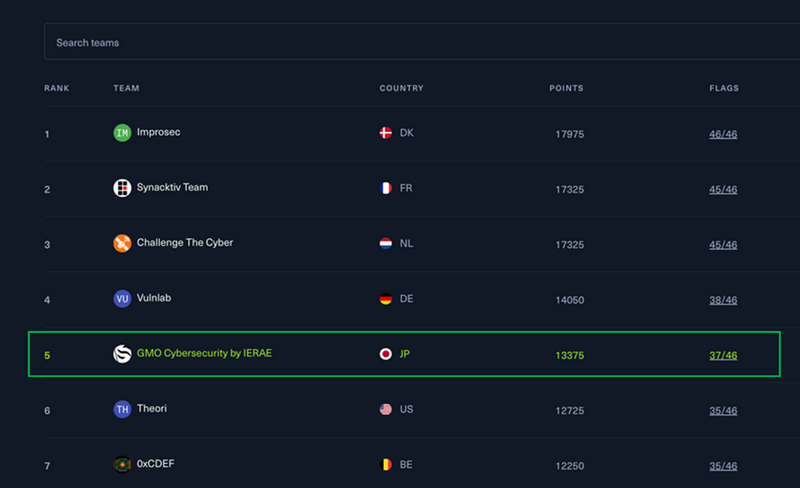Image resolution: width=800 pixels, height=488 pixels.
Task: Sort by the Flags column header
Action: click(724, 88)
